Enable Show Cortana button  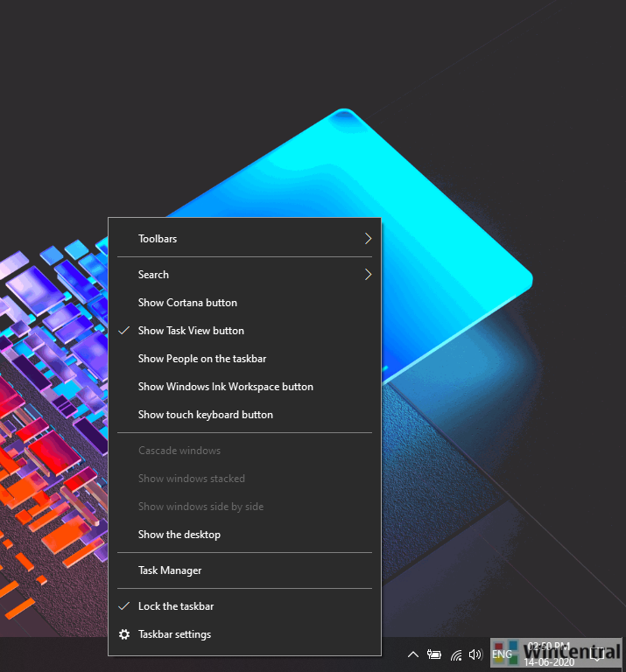pos(187,303)
